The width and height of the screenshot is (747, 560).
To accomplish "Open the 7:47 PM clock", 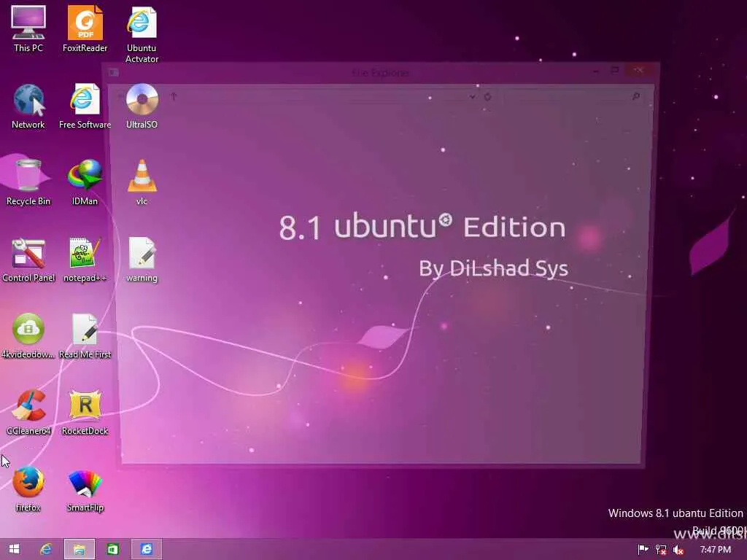I will 715,550.
